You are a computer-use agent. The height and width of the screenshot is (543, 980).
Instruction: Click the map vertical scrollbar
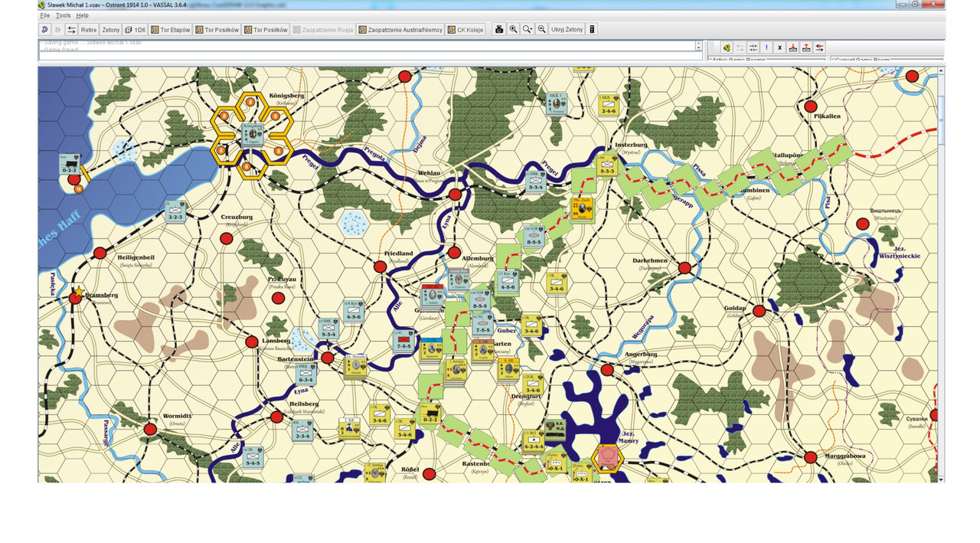click(942, 274)
